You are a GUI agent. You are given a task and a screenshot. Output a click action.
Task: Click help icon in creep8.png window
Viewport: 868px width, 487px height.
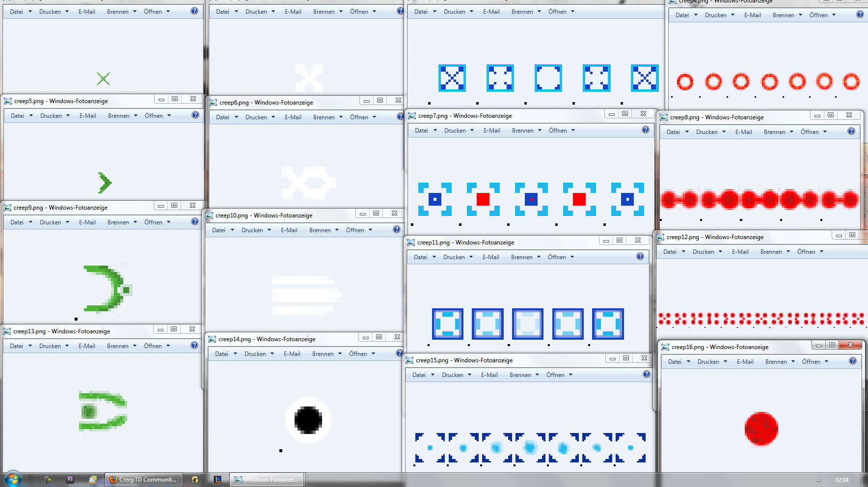click(851, 131)
